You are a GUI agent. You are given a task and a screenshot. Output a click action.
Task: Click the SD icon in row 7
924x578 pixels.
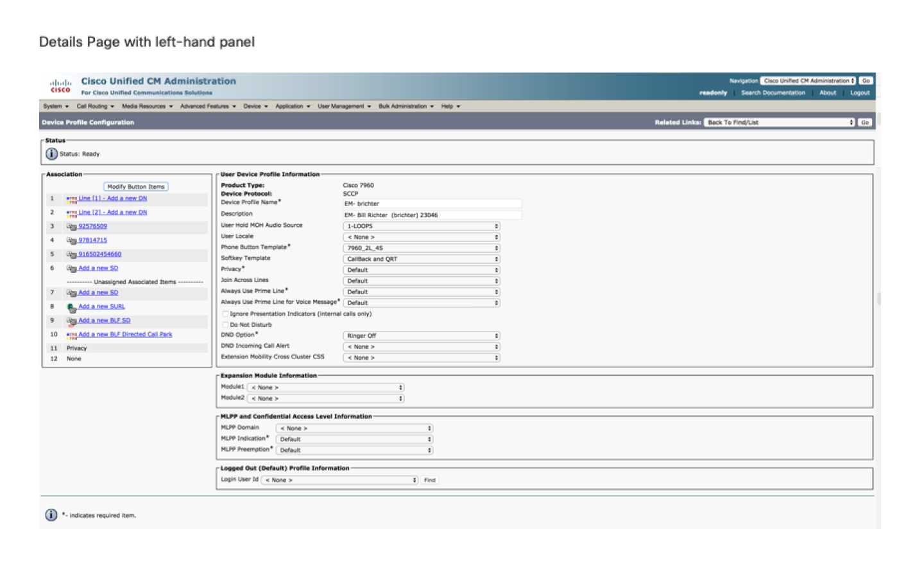pos(71,293)
